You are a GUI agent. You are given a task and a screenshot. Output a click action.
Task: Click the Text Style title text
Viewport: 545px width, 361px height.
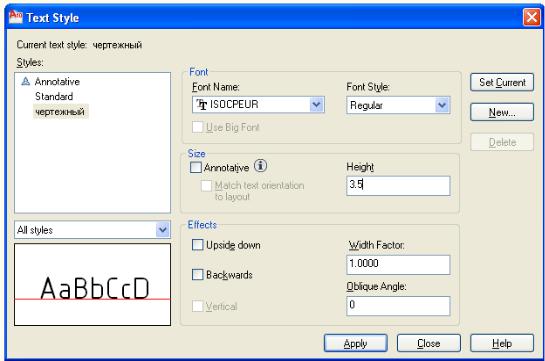52,18
